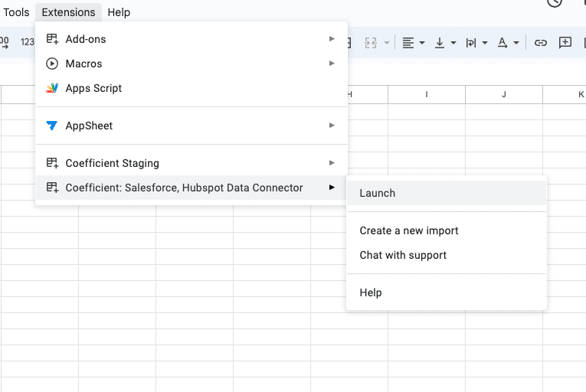
Task: Click the vertical align toolbar icon
Action: point(440,43)
